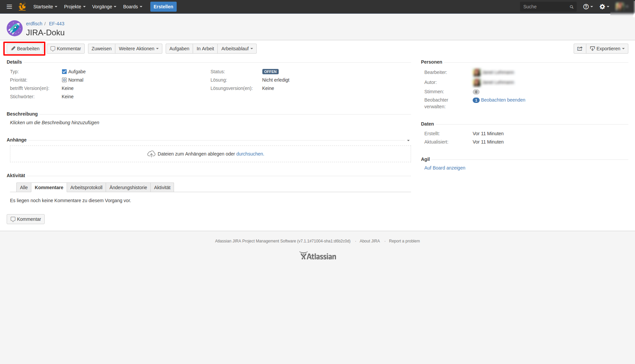Click the Normal priority icon
The image size is (635, 364).
(64, 80)
